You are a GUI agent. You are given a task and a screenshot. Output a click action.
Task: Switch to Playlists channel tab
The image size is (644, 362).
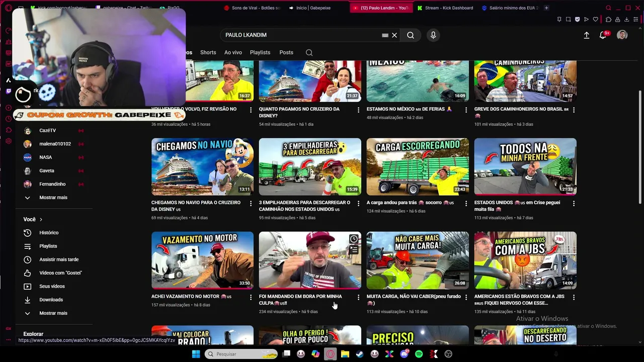pyautogui.click(x=260, y=52)
